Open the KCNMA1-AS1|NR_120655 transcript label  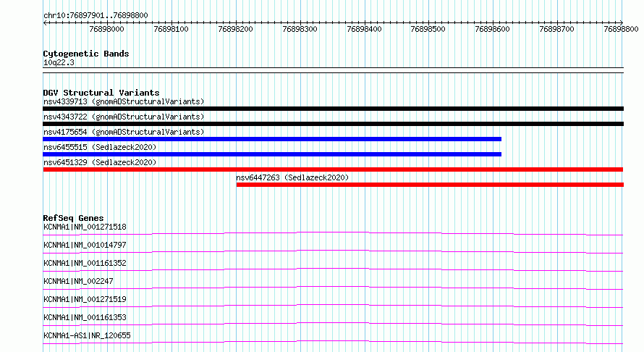pos(87,335)
